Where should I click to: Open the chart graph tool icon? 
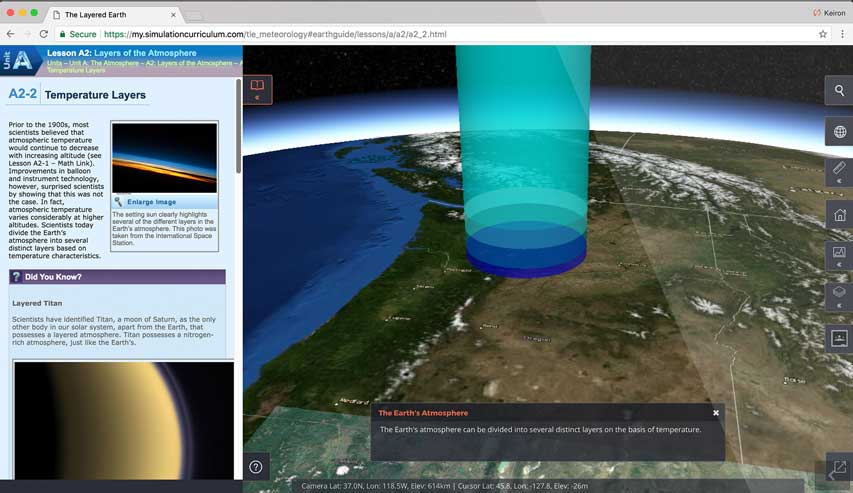click(839, 252)
